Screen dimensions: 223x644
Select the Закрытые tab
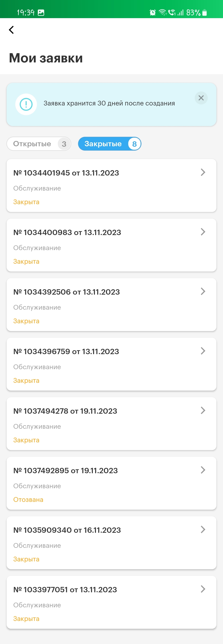click(110, 144)
